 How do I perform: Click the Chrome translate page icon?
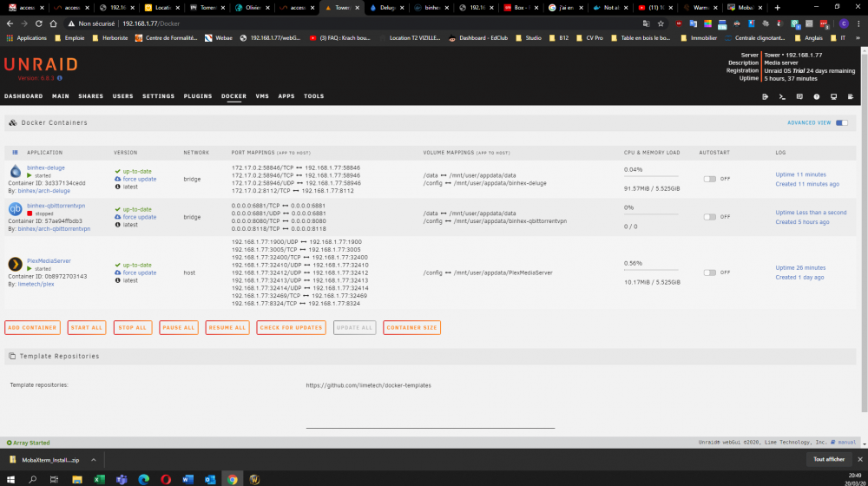pos(646,23)
